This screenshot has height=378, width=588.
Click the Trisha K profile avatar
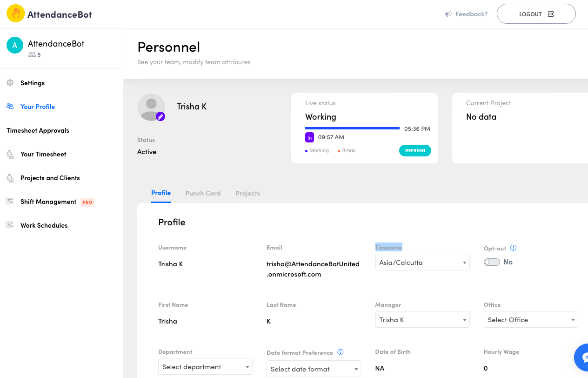[151, 107]
